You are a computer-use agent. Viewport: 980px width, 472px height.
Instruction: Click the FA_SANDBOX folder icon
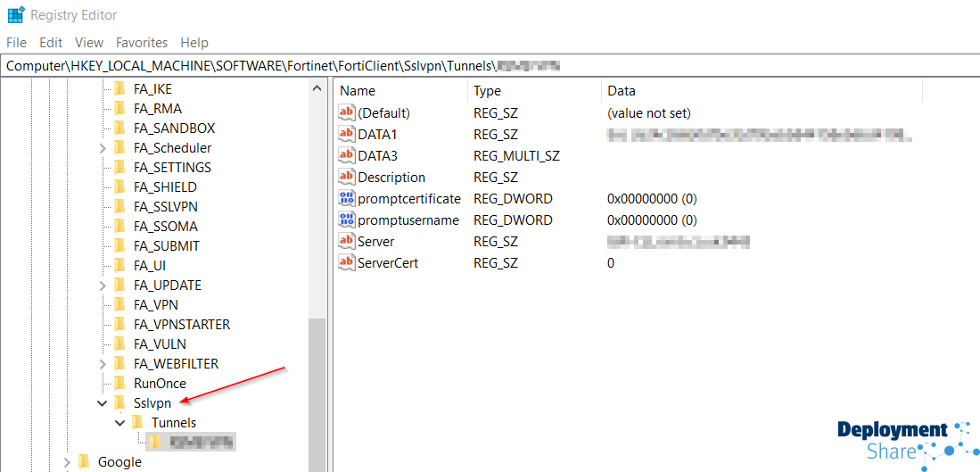(120, 128)
